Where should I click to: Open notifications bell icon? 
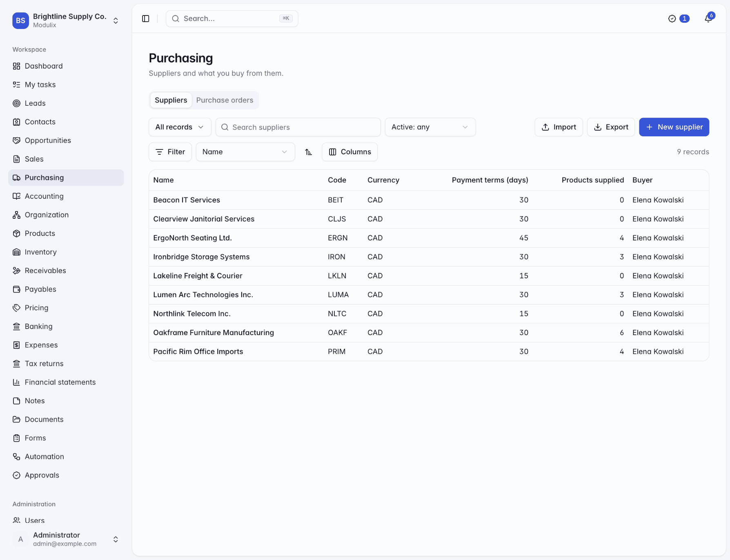[708, 18]
